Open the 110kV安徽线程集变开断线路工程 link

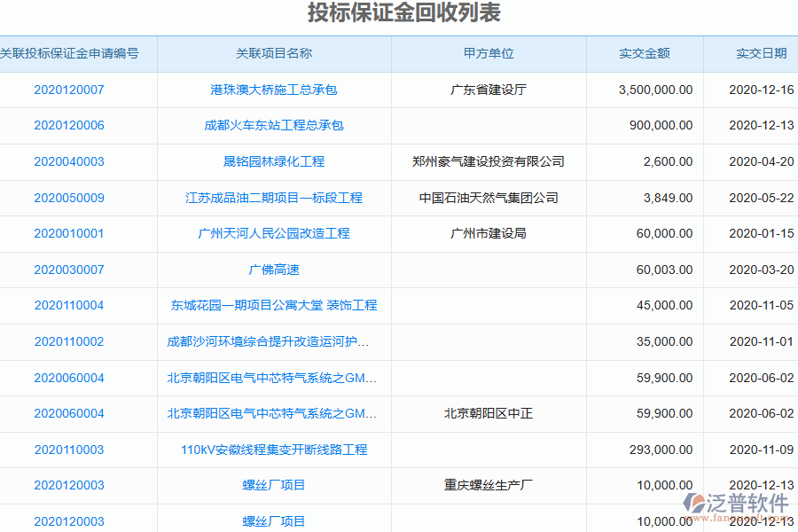tap(270, 449)
